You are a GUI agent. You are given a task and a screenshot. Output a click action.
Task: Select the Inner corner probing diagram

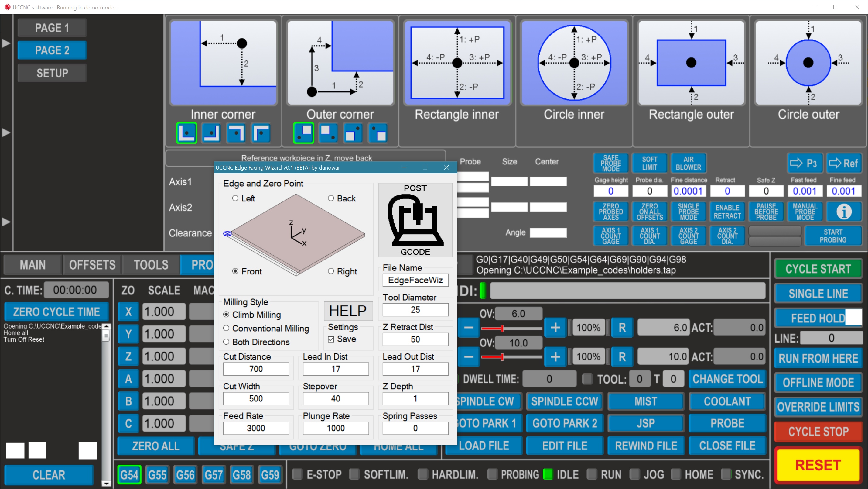(x=223, y=63)
